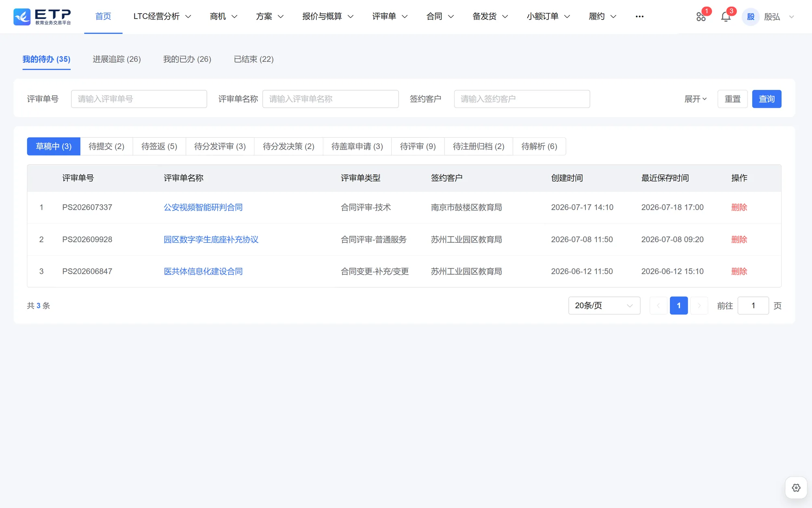Open user dropdown next to 殷弘
The width and height of the screenshot is (812, 508).
point(791,17)
